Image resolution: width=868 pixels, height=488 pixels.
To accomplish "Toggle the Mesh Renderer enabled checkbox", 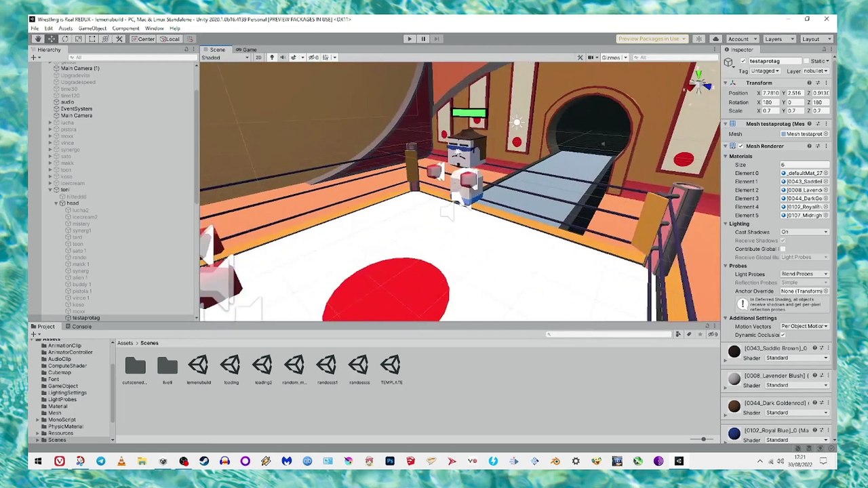I will tap(741, 146).
